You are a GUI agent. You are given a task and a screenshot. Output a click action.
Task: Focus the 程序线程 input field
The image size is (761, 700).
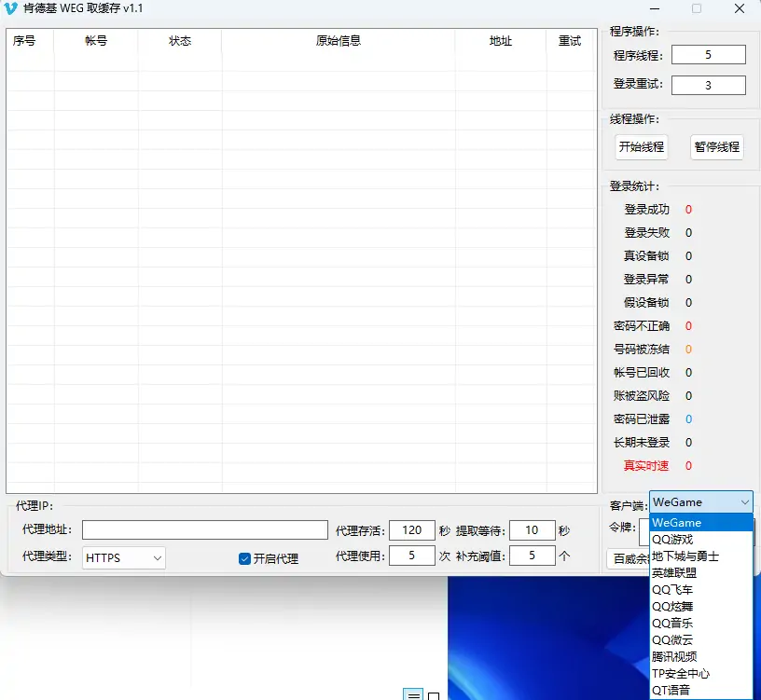tap(709, 55)
